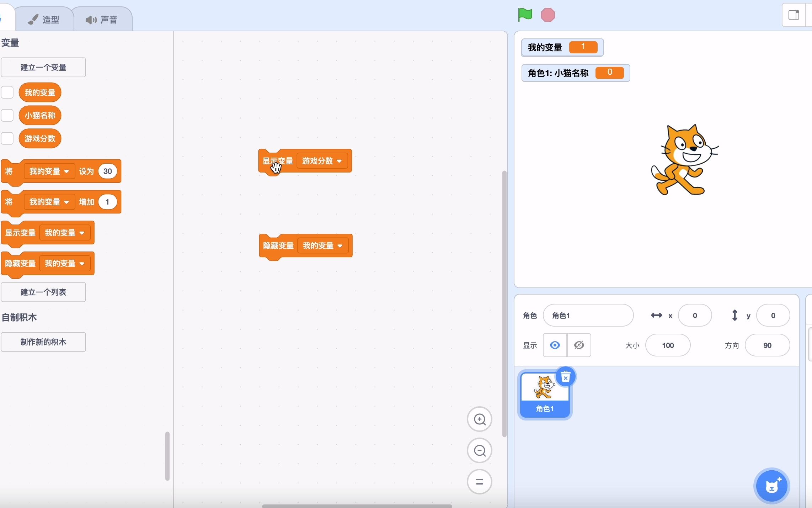The image size is (812, 508).
Task: Open the 声音 tab
Action: coord(102,20)
